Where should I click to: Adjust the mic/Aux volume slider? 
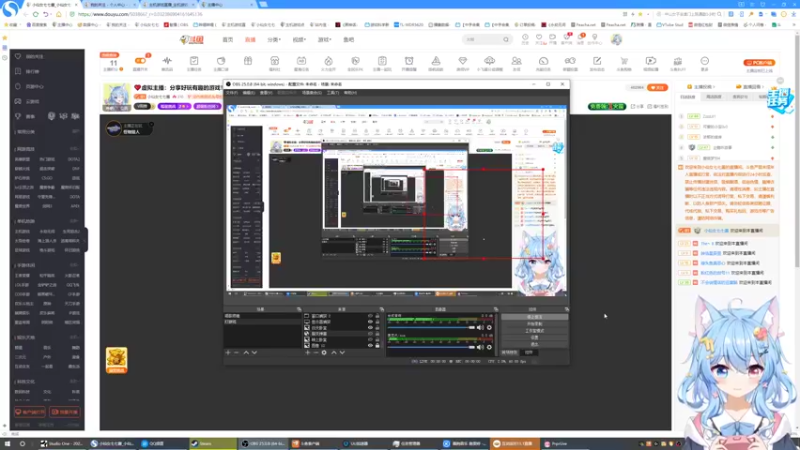(x=432, y=347)
